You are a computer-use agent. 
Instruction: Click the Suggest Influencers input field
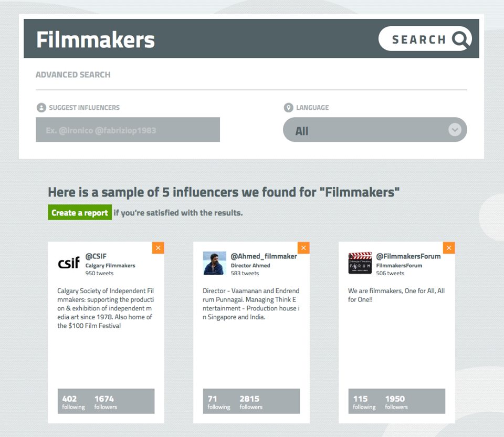(x=128, y=130)
